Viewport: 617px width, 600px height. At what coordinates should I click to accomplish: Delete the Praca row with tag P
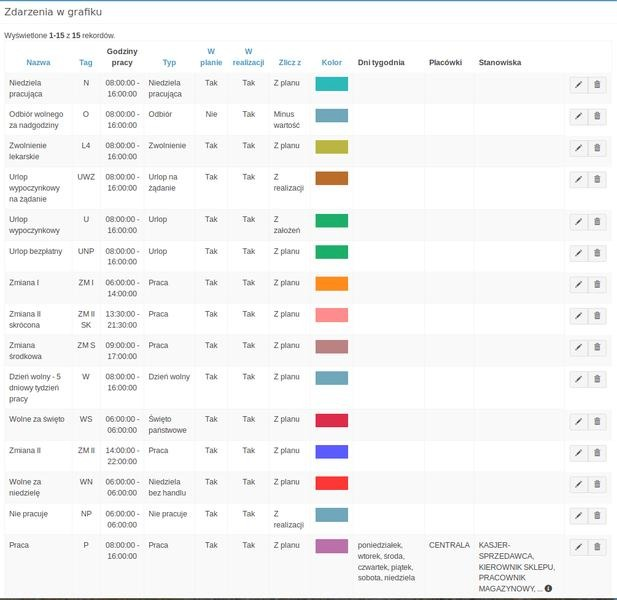597,547
